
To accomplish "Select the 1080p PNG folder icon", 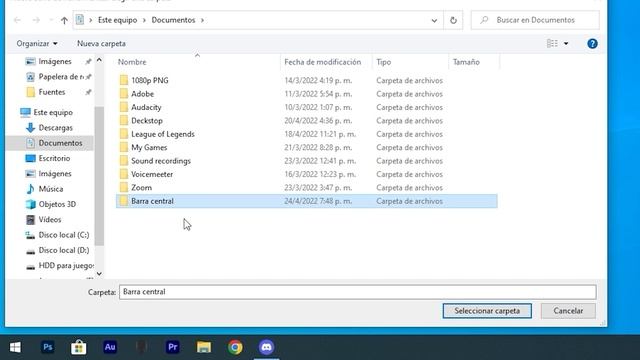I will pos(124,80).
